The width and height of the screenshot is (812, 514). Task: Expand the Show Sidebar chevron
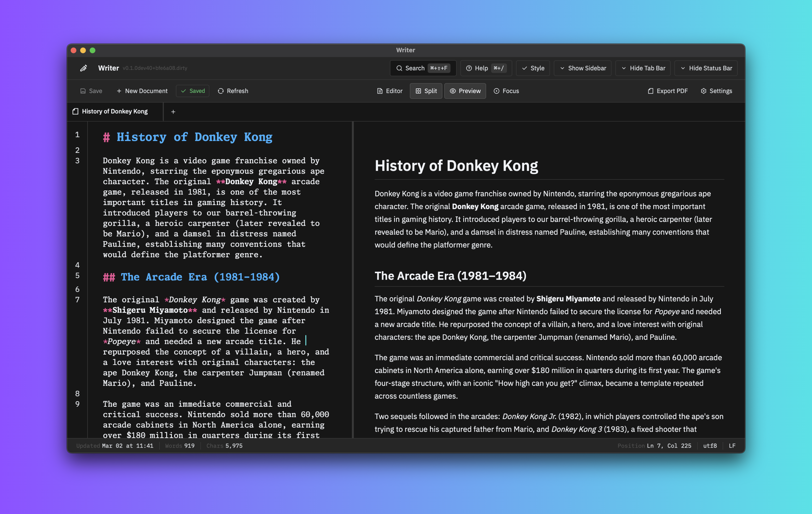tap(562, 68)
